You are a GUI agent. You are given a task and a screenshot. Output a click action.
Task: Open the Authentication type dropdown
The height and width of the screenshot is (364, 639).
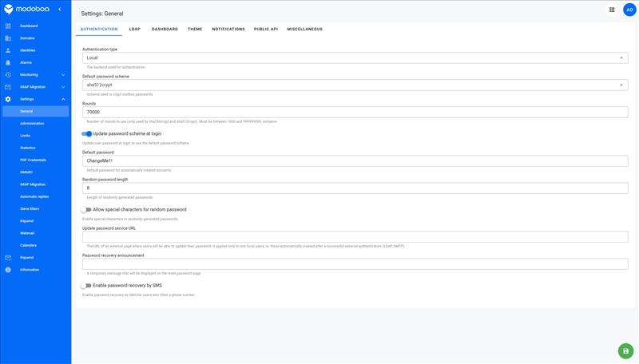(x=355, y=57)
